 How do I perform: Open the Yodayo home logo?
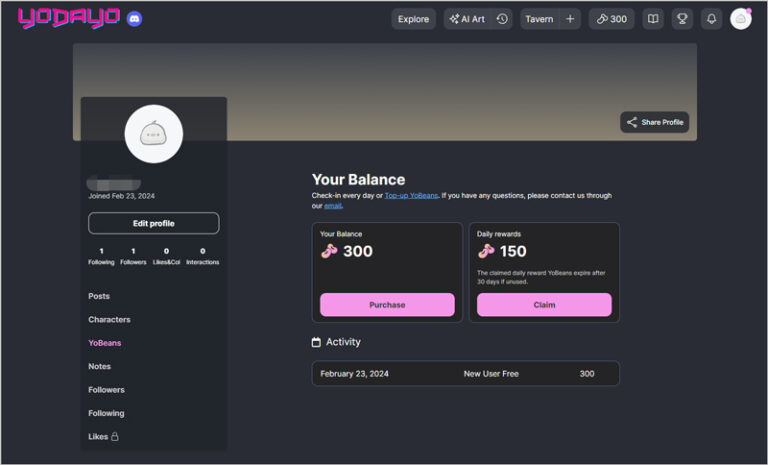point(69,18)
